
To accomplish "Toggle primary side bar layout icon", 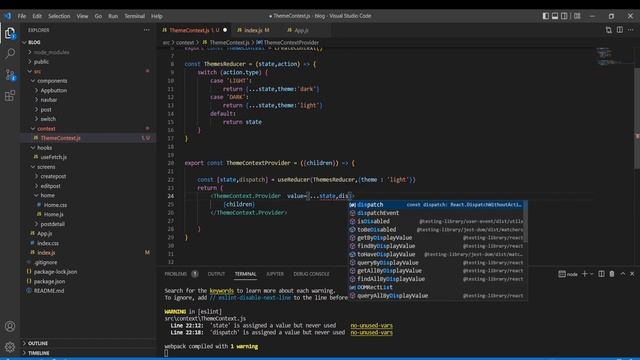I will 546,16.
